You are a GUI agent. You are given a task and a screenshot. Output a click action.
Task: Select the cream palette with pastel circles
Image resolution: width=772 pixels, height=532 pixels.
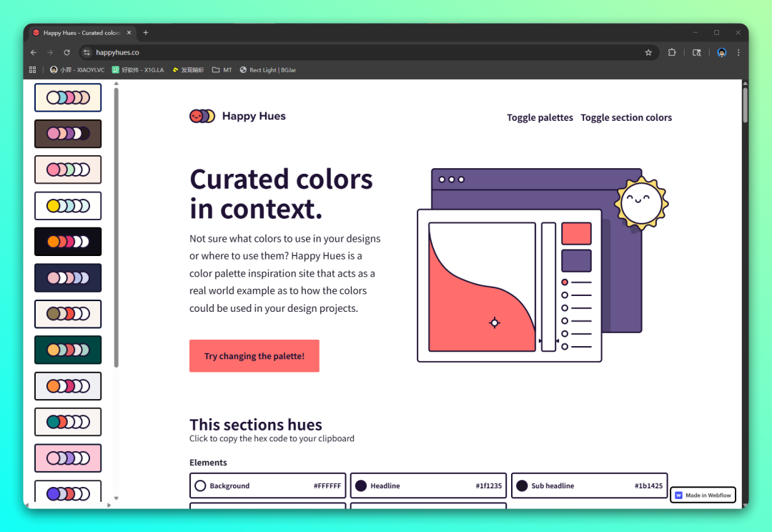click(x=68, y=97)
